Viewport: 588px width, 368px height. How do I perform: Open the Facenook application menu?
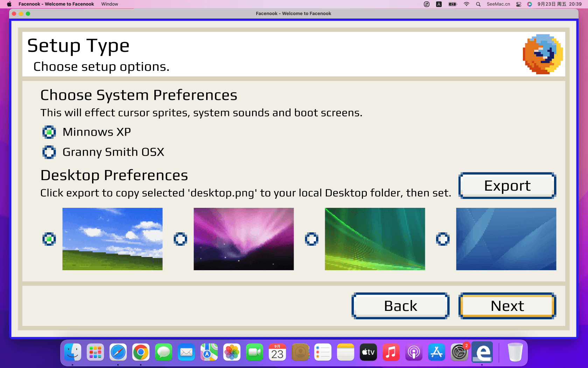point(56,4)
